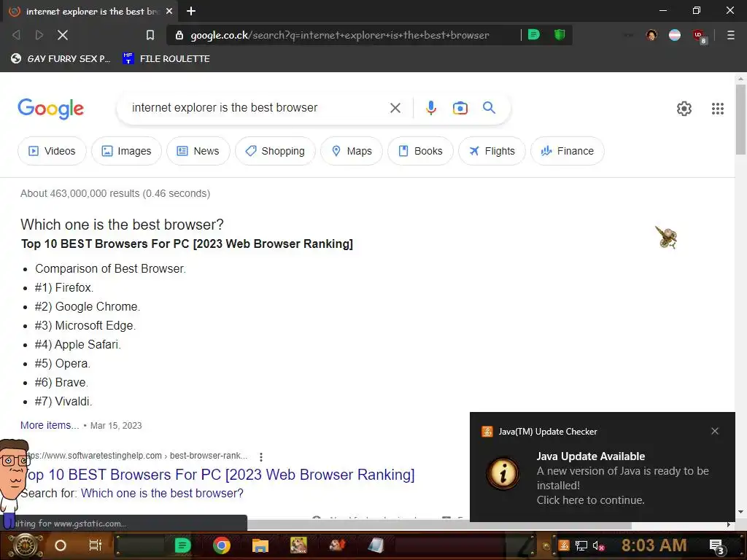Image resolution: width=747 pixels, height=560 pixels.
Task: Filter results by Books
Action: coord(420,151)
